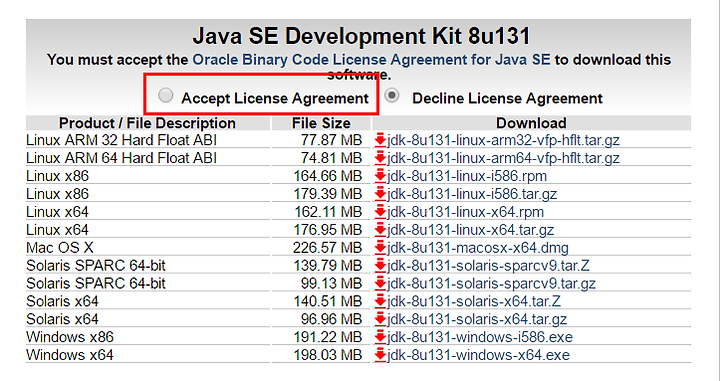Click red download arrow for linux-i586.rpm
720x381 pixels.
click(380, 176)
